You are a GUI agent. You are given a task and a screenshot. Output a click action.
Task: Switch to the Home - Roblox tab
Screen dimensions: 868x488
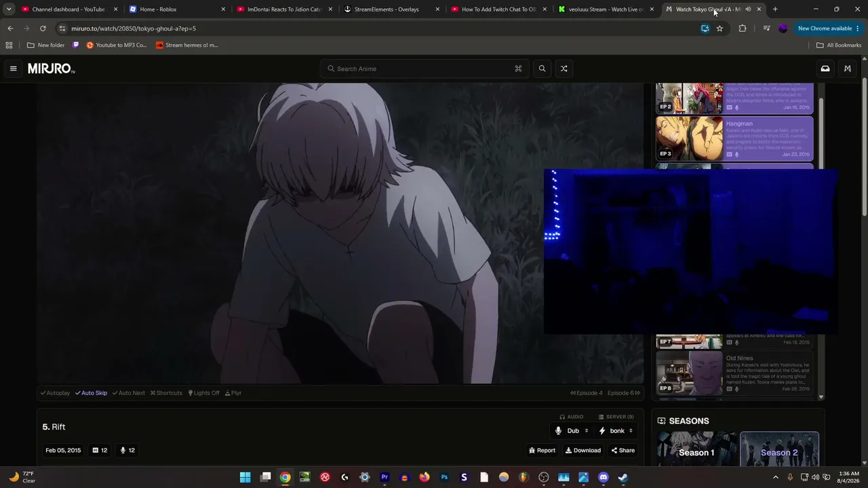click(176, 9)
